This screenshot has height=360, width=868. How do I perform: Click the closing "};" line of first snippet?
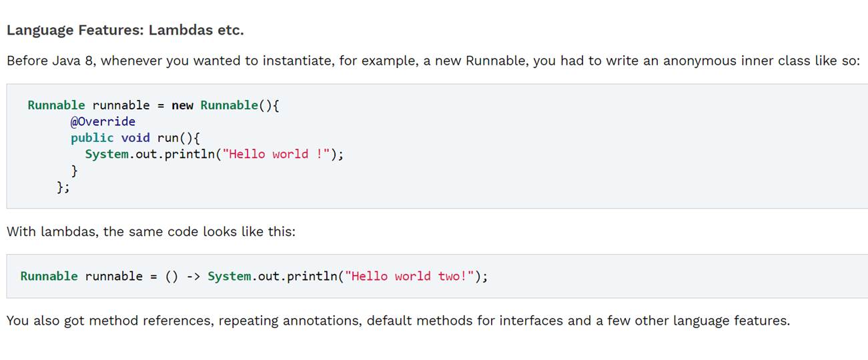[63, 187]
